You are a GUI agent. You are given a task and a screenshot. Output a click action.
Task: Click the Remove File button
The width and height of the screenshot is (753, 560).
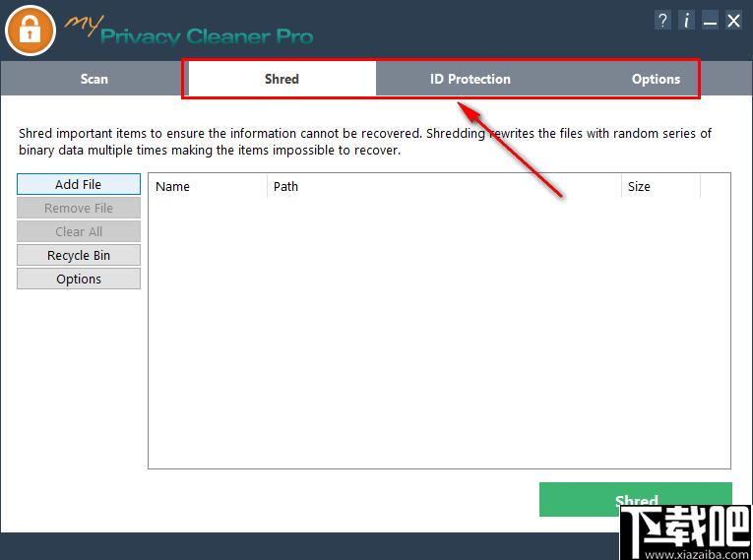point(79,208)
